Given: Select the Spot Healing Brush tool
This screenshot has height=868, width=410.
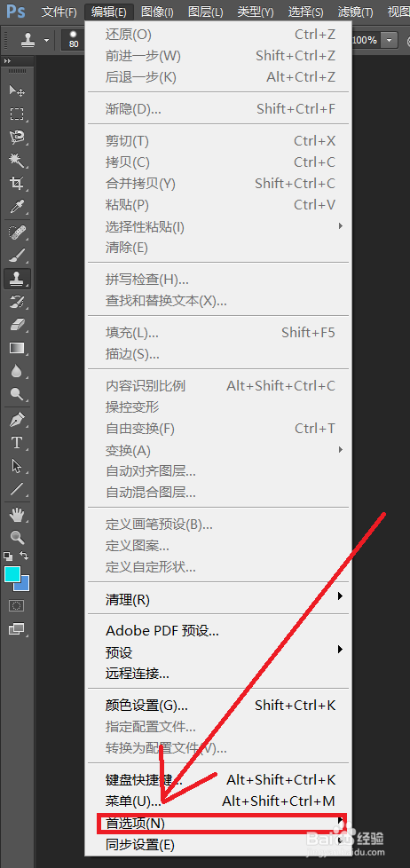Looking at the screenshot, I should tap(17, 233).
